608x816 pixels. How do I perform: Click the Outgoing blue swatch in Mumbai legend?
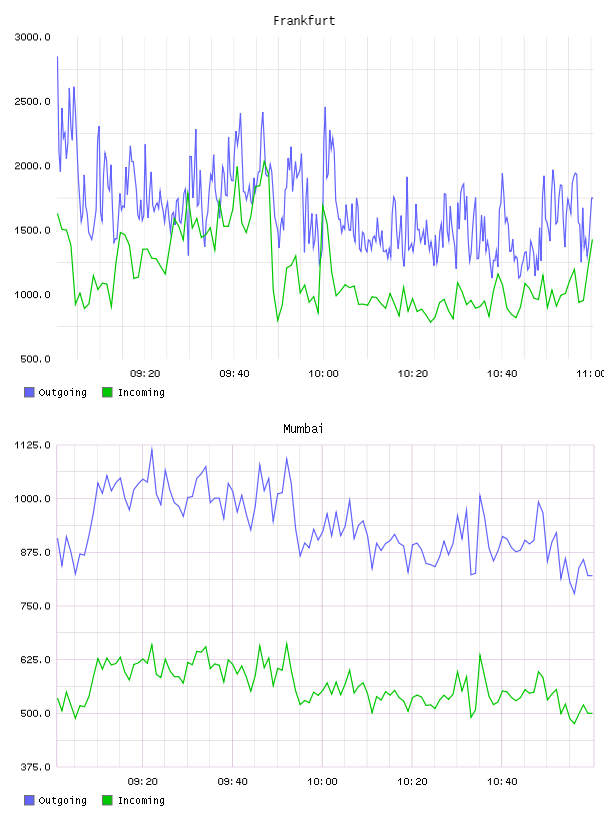[29, 800]
